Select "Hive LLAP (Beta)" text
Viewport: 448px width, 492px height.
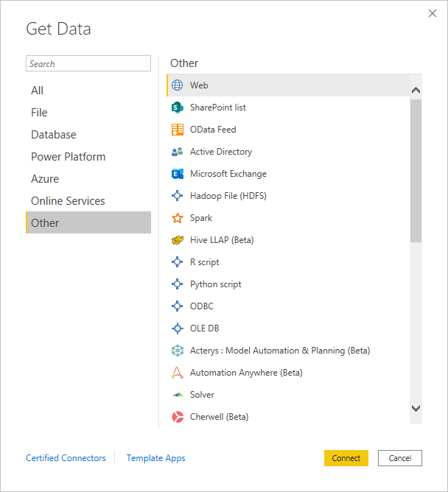pos(222,240)
